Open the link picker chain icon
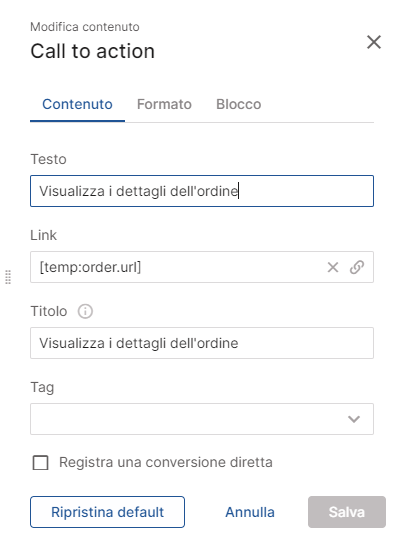Viewport: 403px width, 546px height. pyautogui.click(x=357, y=267)
